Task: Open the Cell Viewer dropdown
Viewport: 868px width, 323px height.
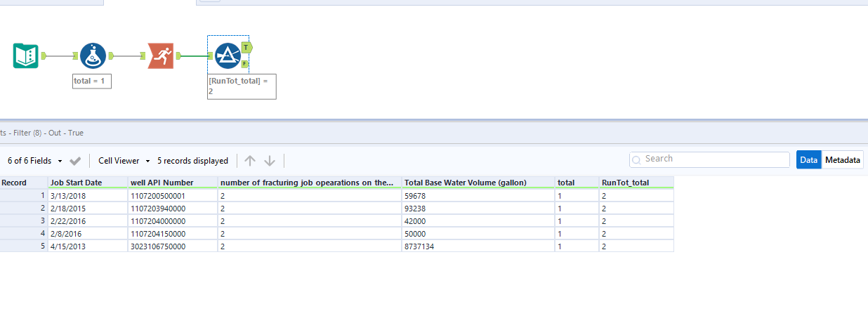Action: [x=124, y=161]
